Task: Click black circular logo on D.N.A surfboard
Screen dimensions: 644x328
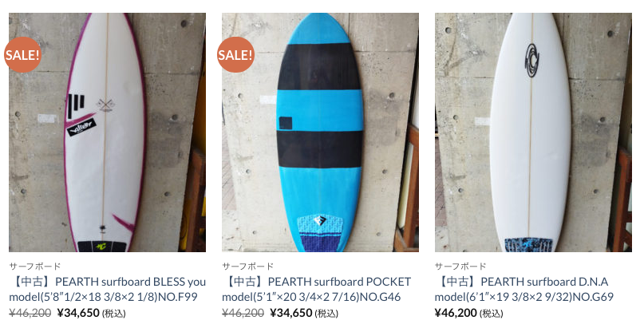Action: [x=531, y=60]
